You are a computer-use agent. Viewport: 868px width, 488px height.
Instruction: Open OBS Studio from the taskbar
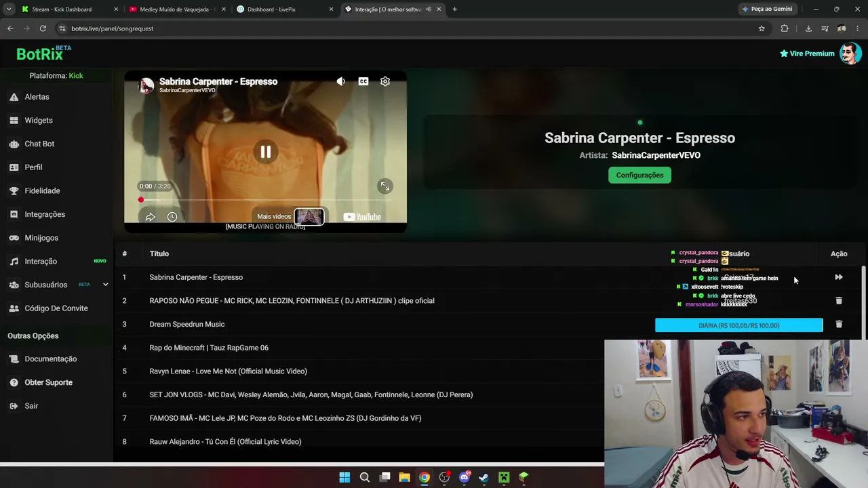click(x=444, y=477)
